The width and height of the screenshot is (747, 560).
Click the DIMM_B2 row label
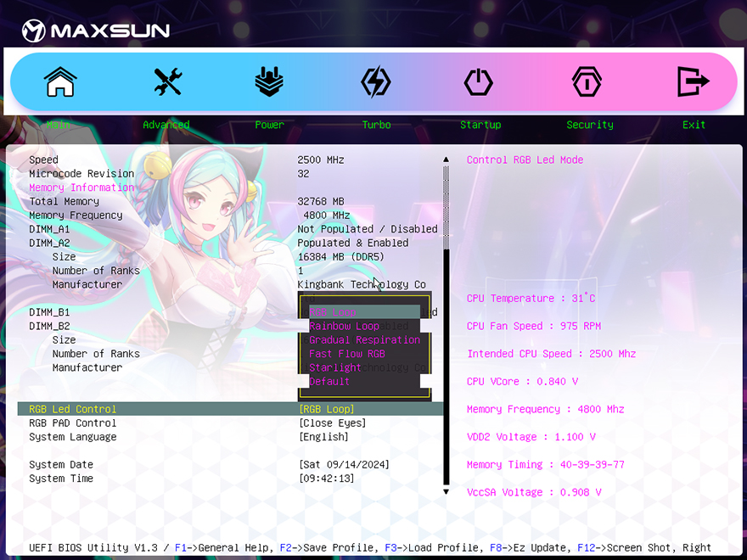point(49,326)
